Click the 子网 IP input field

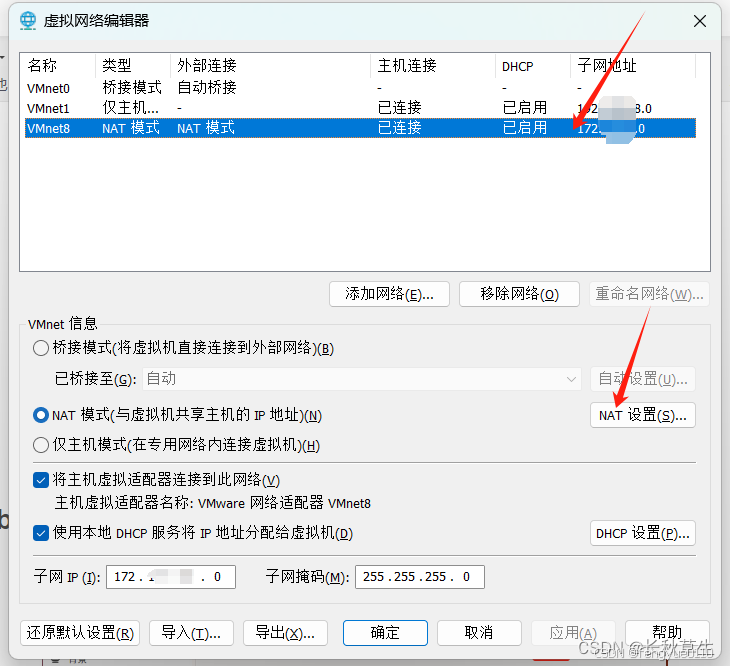click(171, 577)
